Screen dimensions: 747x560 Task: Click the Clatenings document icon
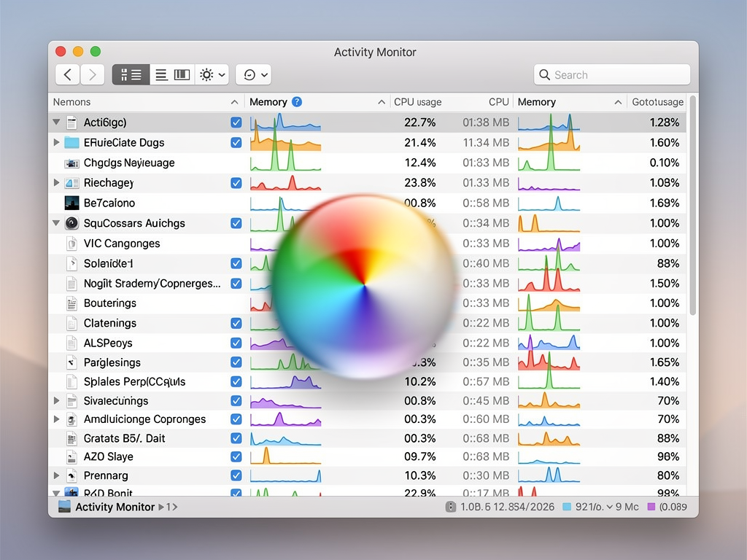[71, 323]
